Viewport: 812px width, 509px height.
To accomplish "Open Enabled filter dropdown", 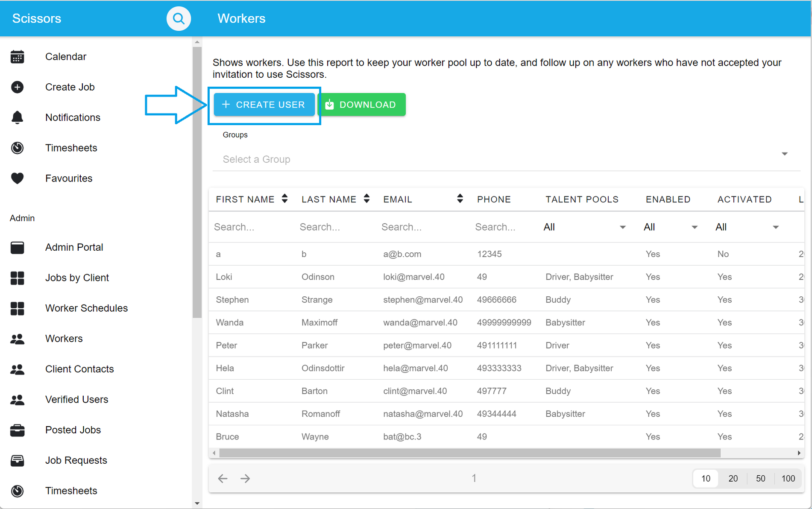I will tap(671, 227).
